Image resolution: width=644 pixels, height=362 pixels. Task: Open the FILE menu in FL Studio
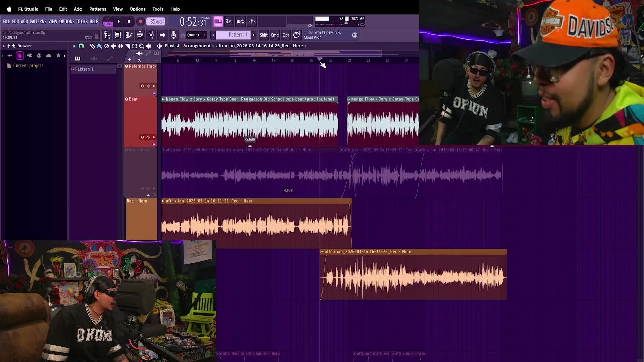[x=6, y=21]
